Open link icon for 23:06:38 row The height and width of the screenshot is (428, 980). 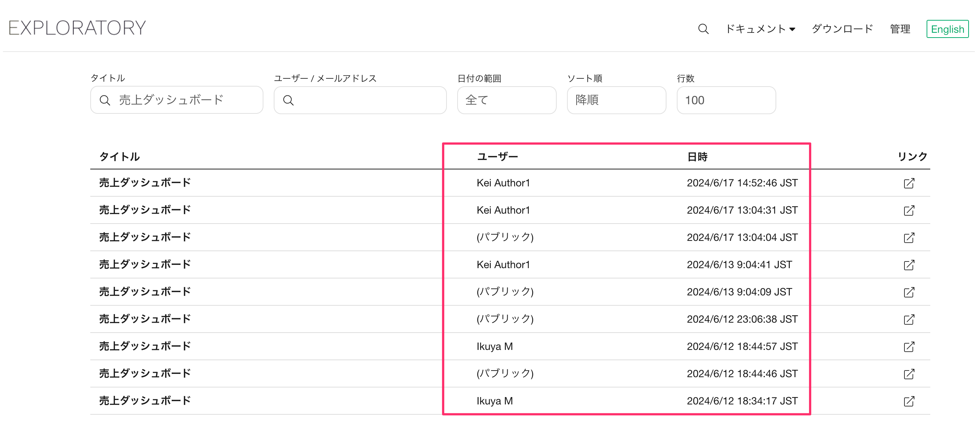point(909,320)
